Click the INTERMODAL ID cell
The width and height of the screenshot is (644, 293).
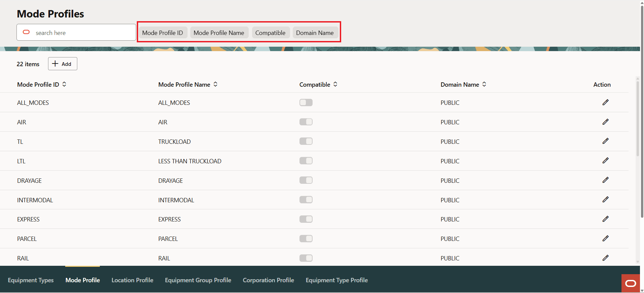pos(35,200)
